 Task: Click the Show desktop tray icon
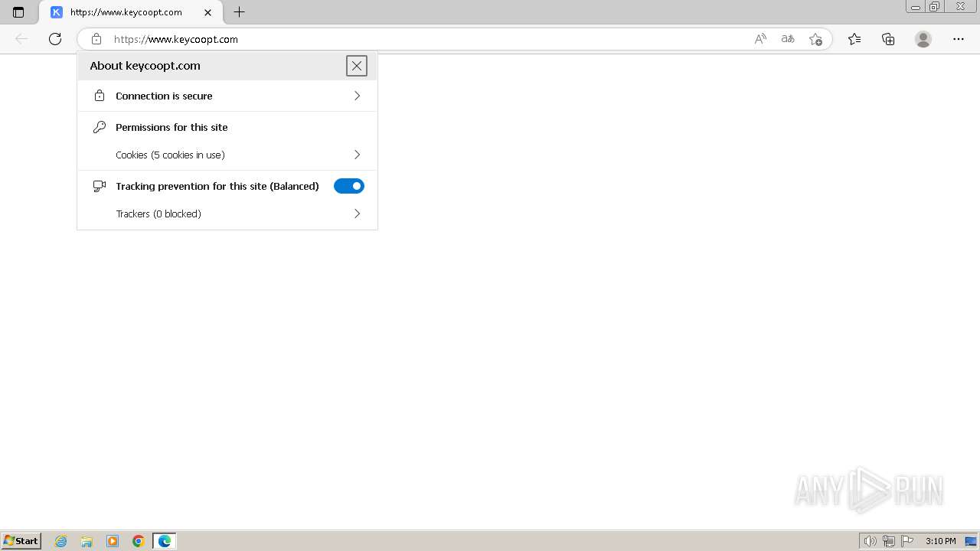tap(970, 541)
